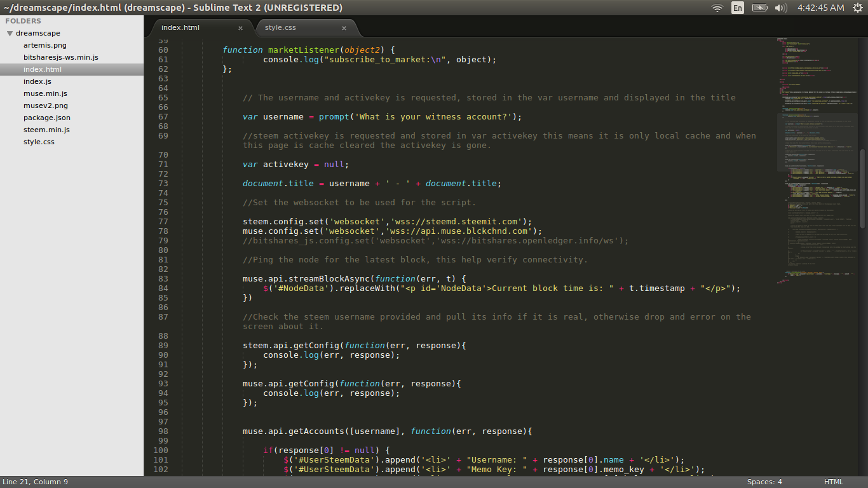Open style.css in the sidebar
The width and height of the screenshot is (868, 488).
(39, 142)
